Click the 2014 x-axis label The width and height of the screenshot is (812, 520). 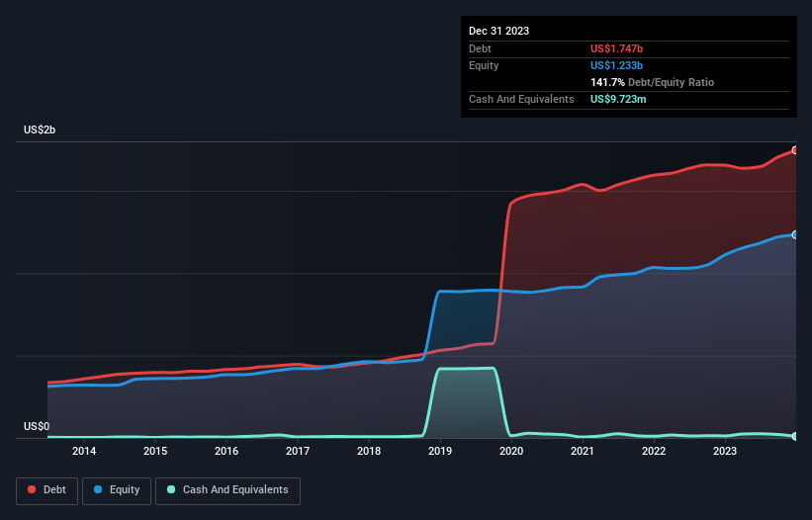point(84,451)
